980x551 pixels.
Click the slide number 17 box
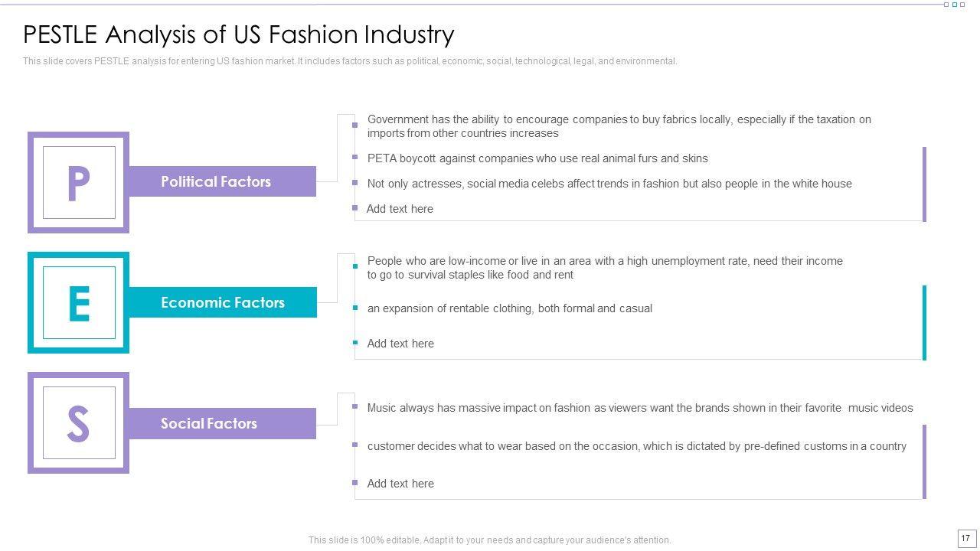[x=965, y=538]
